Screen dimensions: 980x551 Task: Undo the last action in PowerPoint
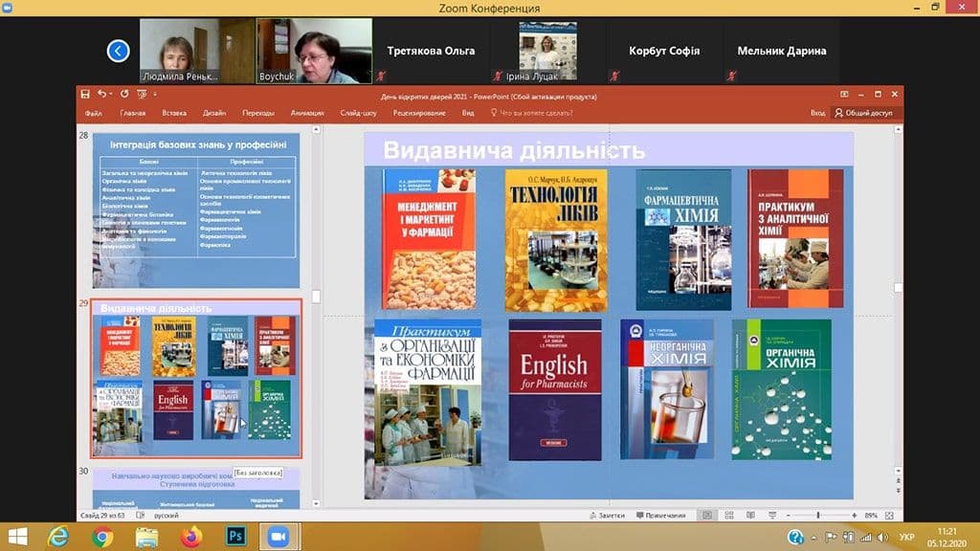coord(101,94)
